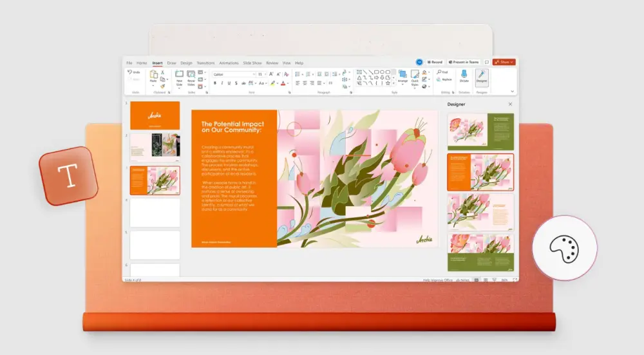Click the Shape Fill color button
Viewport: 644px width, 355px height.
click(x=424, y=72)
